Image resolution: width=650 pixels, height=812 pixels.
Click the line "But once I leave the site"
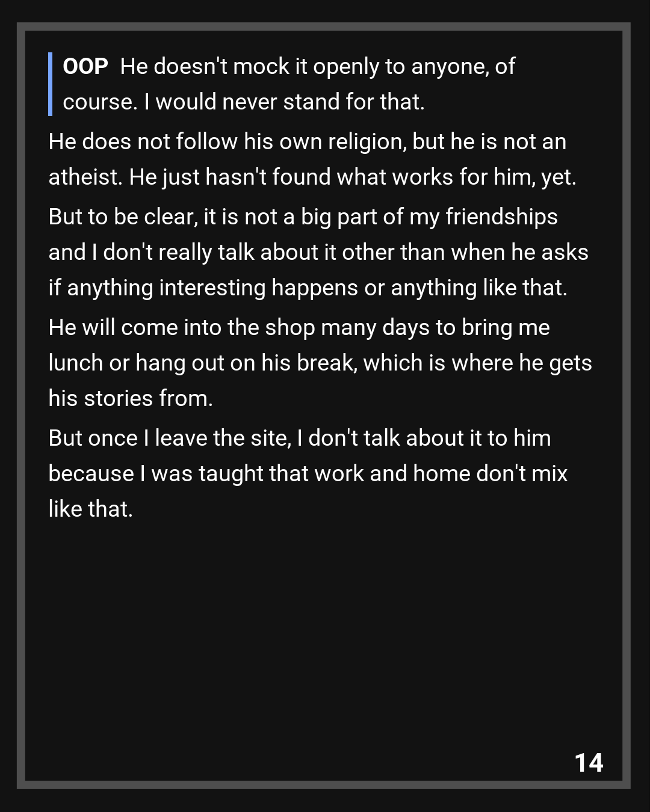pyautogui.click(x=299, y=438)
